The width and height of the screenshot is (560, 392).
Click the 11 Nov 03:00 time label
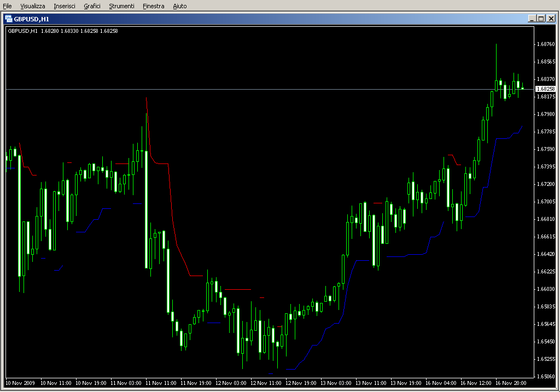[126, 383]
